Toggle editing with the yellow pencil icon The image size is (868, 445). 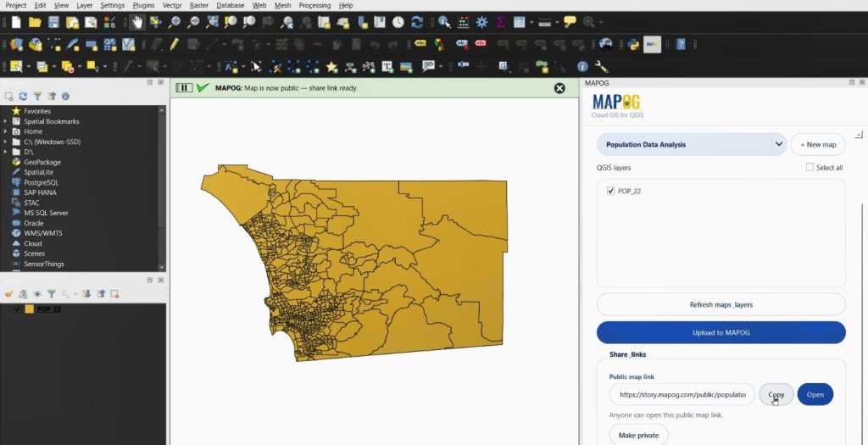point(174,44)
